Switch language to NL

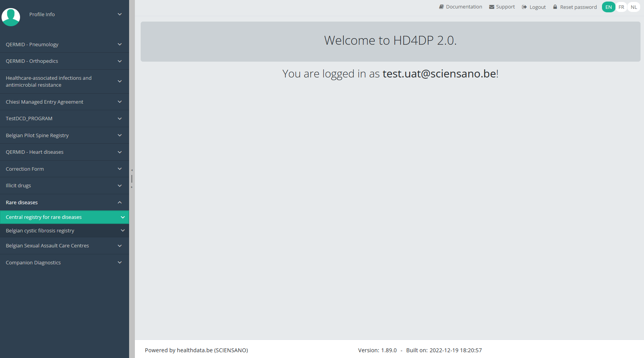pyautogui.click(x=634, y=7)
